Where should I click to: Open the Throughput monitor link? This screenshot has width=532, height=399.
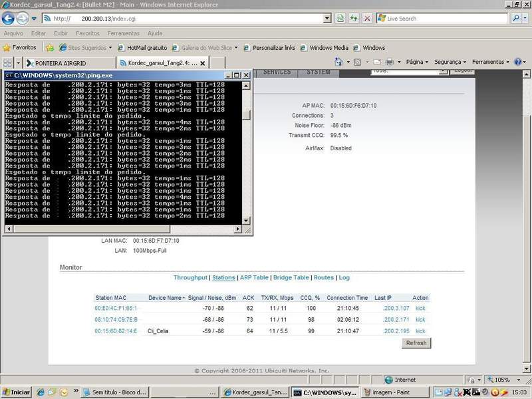click(x=190, y=277)
